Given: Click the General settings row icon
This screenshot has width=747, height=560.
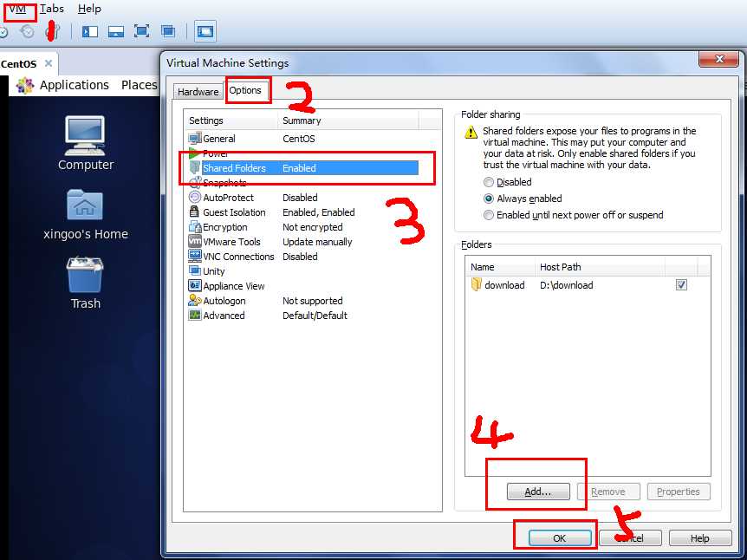Looking at the screenshot, I should pyautogui.click(x=195, y=139).
